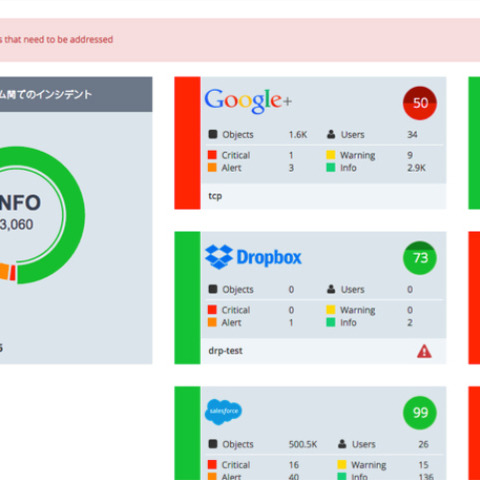
Task: Click green Info swatch in Google+ card
Action: click(x=331, y=167)
